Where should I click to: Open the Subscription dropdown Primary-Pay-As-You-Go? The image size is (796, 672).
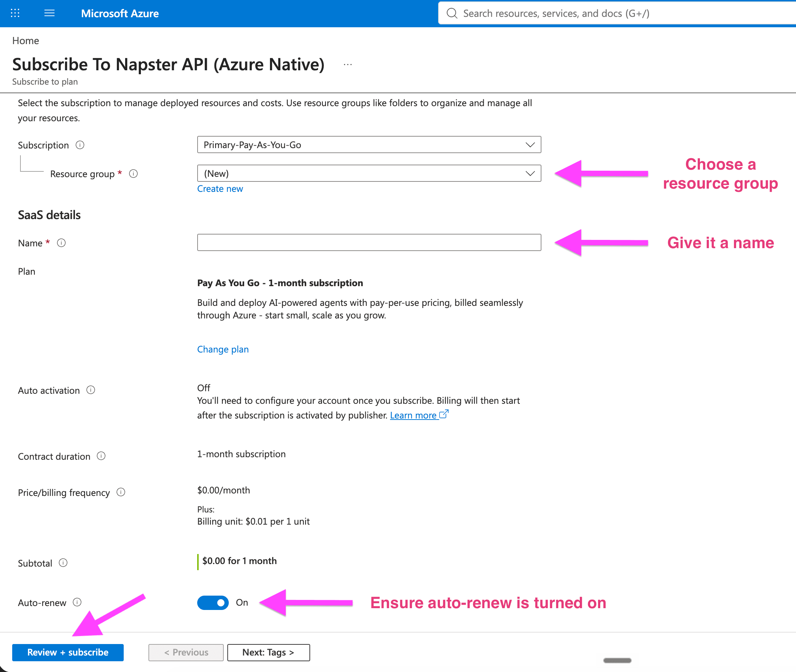[x=369, y=145]
